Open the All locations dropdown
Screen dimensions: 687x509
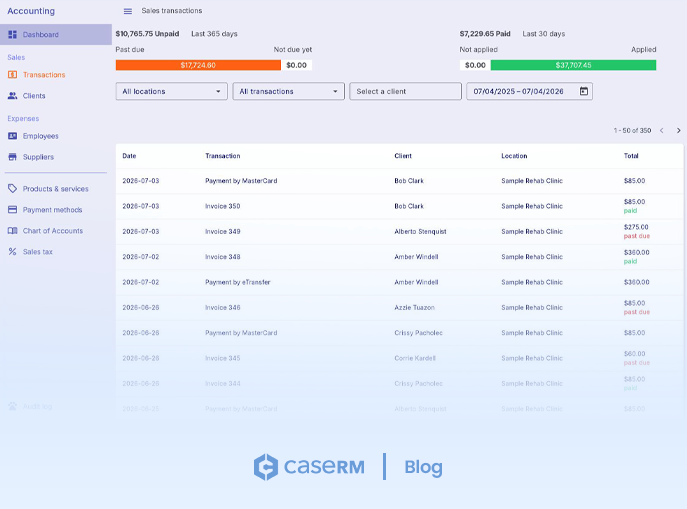point(172,91)
